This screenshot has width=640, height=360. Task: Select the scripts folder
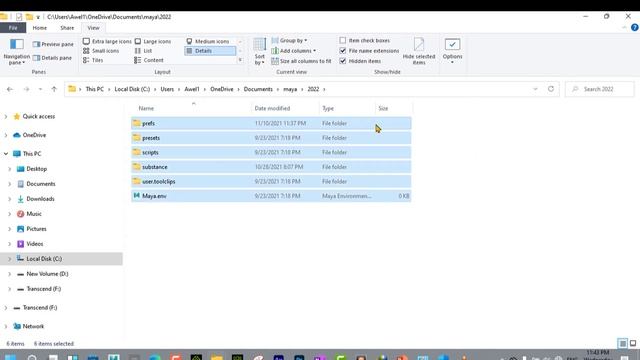271,152
